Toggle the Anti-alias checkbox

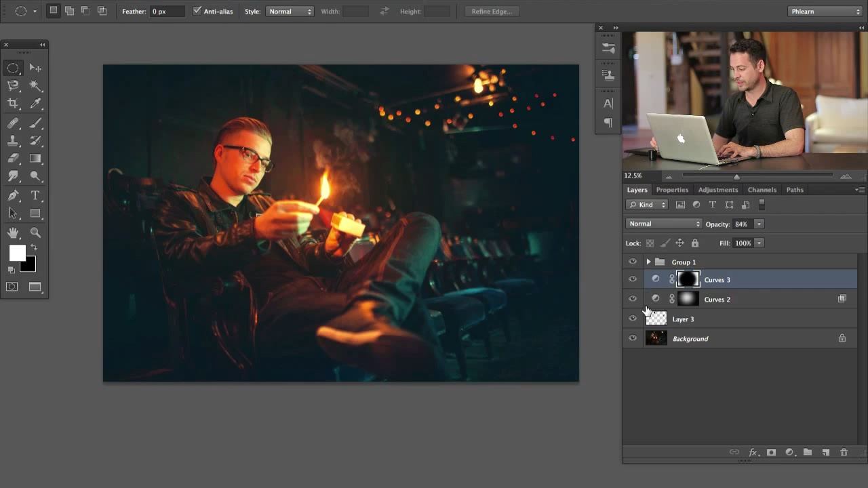(197, 12)
